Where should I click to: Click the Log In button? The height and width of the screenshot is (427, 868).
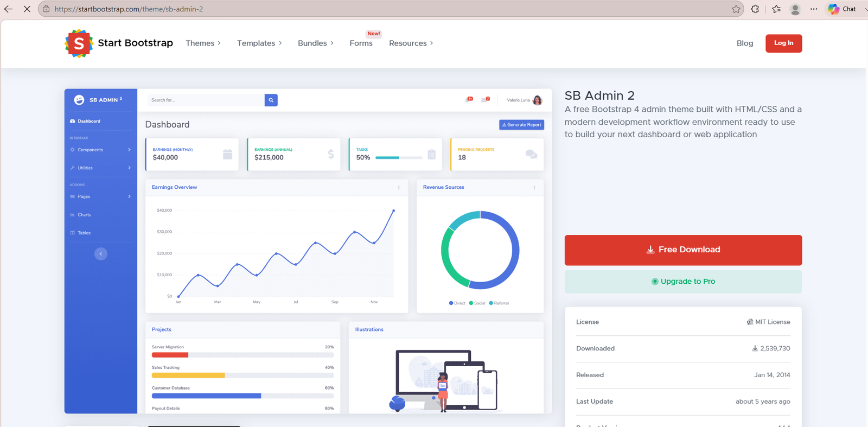coord(784,43)
